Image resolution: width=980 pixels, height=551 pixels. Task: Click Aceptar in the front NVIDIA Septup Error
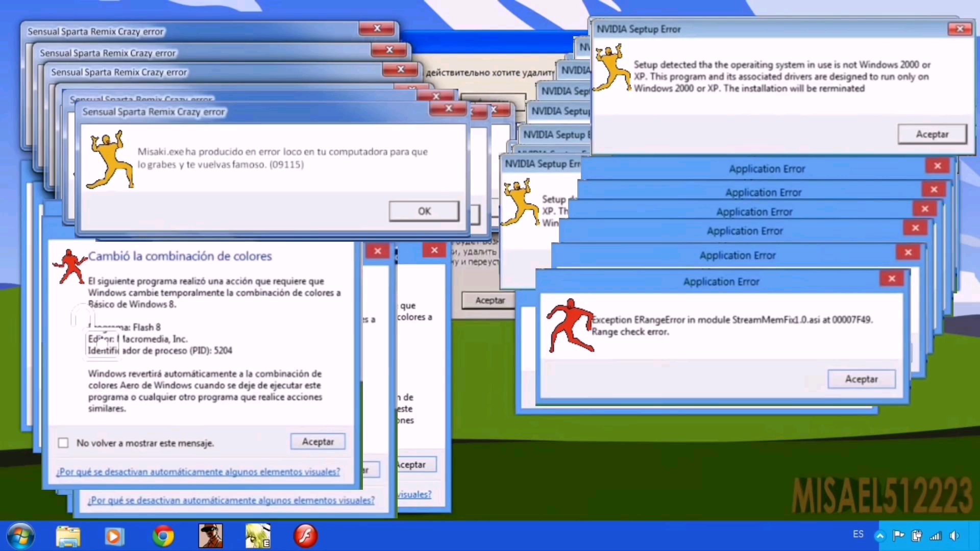coord(932,134)
